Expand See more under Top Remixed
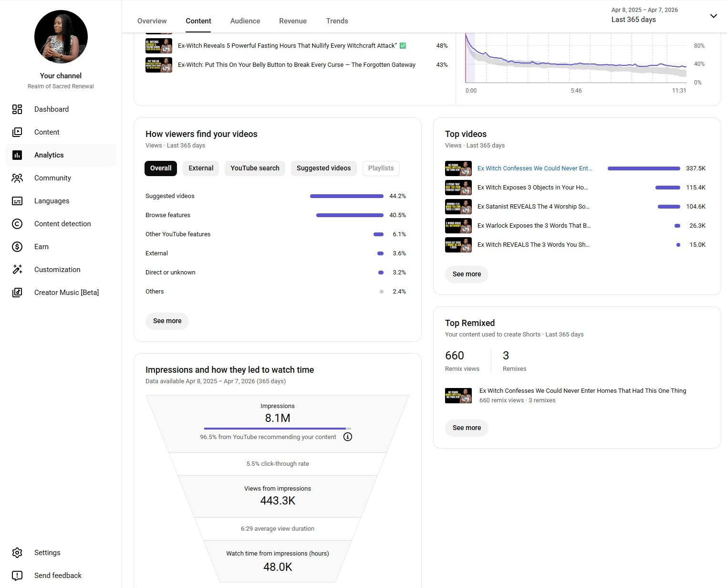The width and height of the screenshot is (727, 588). [x=467, y=428]
